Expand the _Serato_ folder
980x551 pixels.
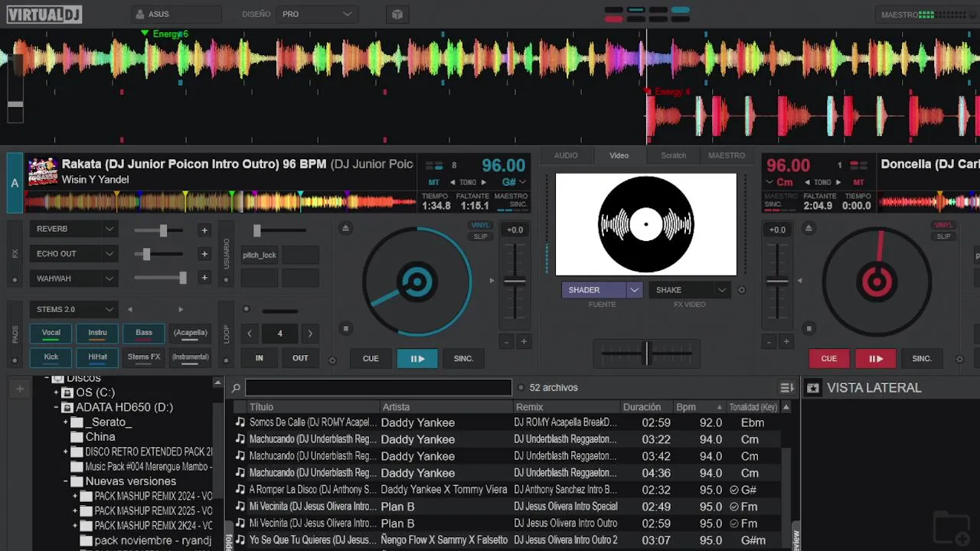66,422
